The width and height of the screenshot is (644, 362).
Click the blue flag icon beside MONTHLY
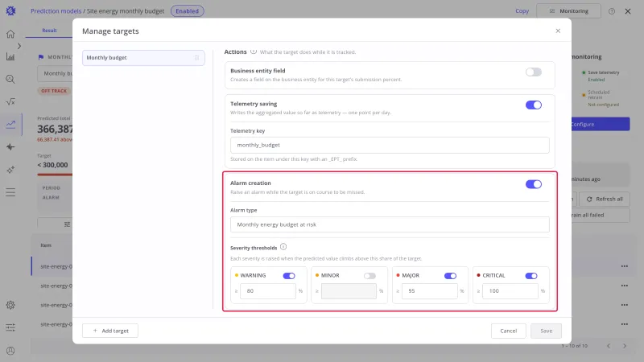tap(41, 57)
